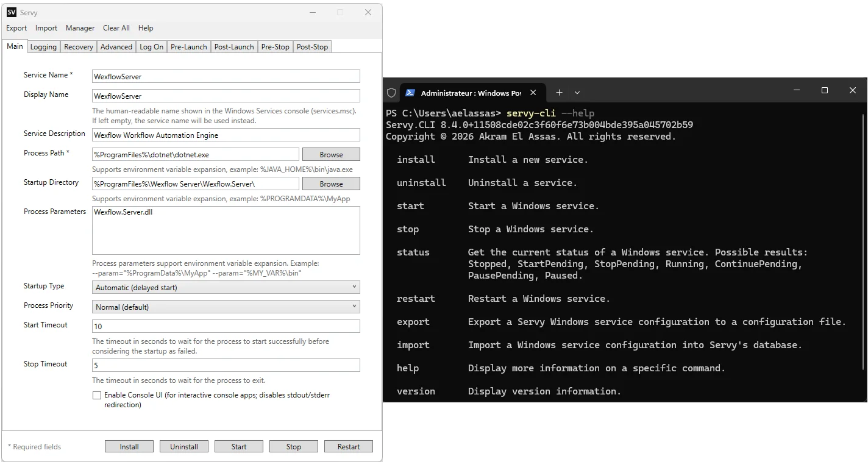Image resolution: width=868 pixels, height=467 pixels.
Task: Close the Servy window
Action: point(368,12)
